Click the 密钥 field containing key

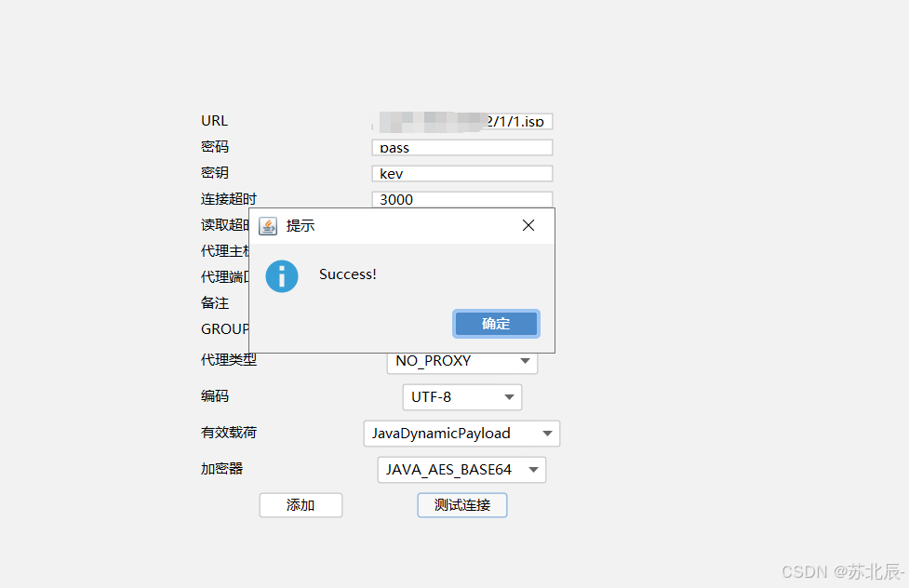pos(461,174)
